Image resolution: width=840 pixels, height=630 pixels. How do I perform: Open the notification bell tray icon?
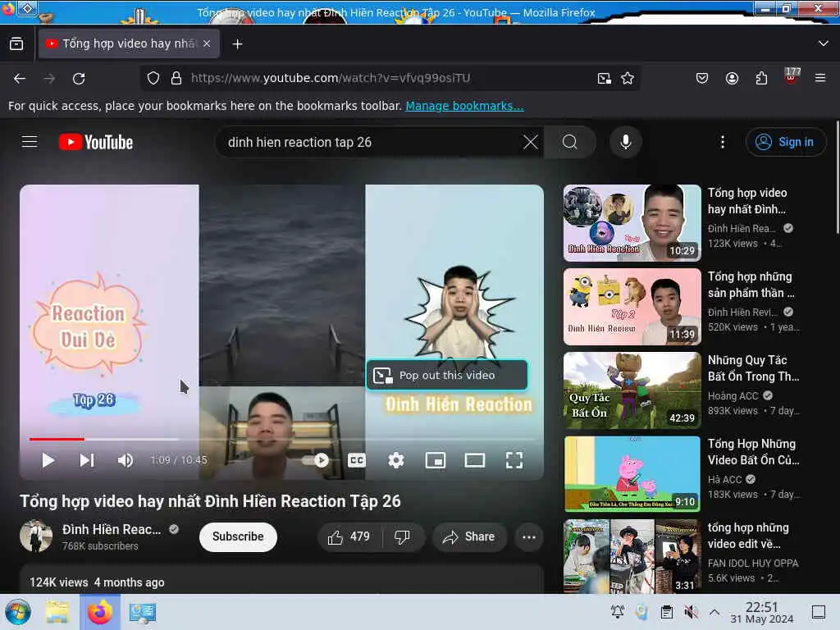coord(617,612)
